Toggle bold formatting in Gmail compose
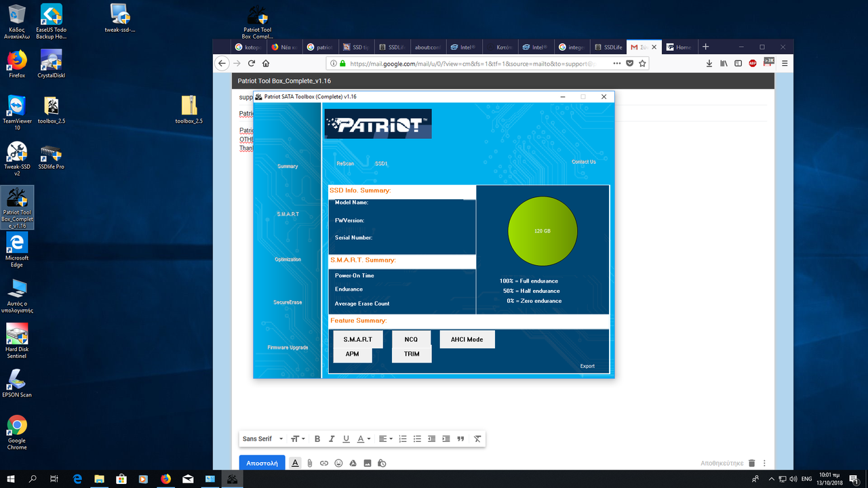The height and width of the screenshot is (488, 868). click(x=317, y=439)
